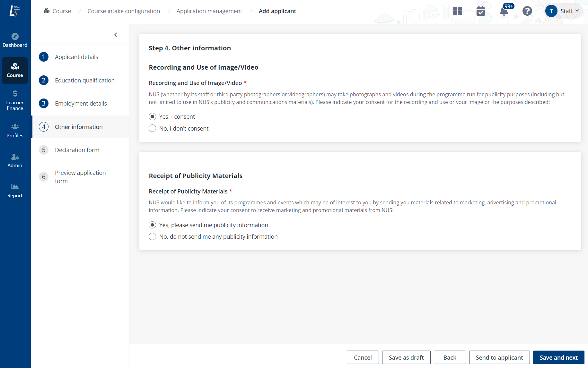Open Application management breadcrumb link
The image size is (588, 368).
[209, 11]
